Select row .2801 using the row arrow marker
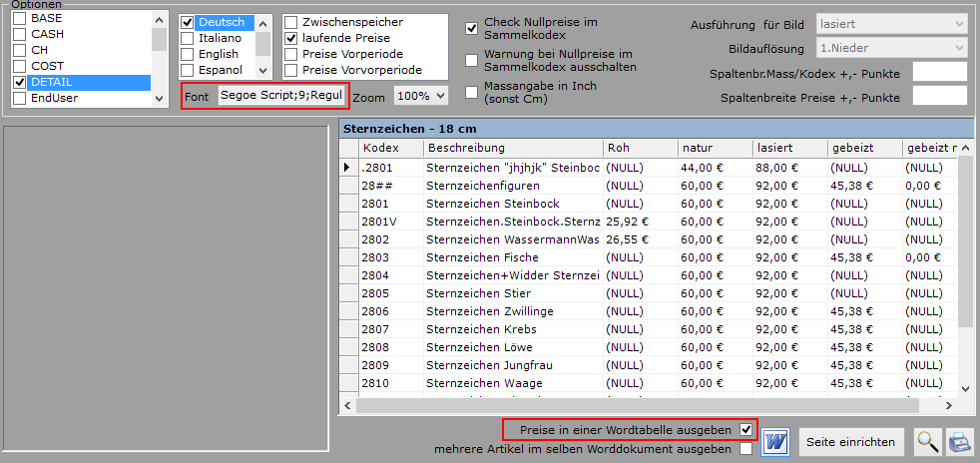Image resolution: width=980 pixels, height=463 pixels. coord(346,167)
